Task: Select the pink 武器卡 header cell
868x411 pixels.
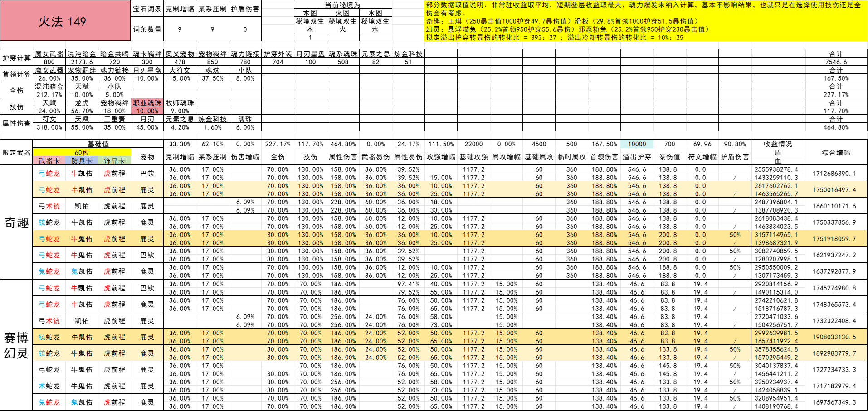Action: tap(49, 160)
